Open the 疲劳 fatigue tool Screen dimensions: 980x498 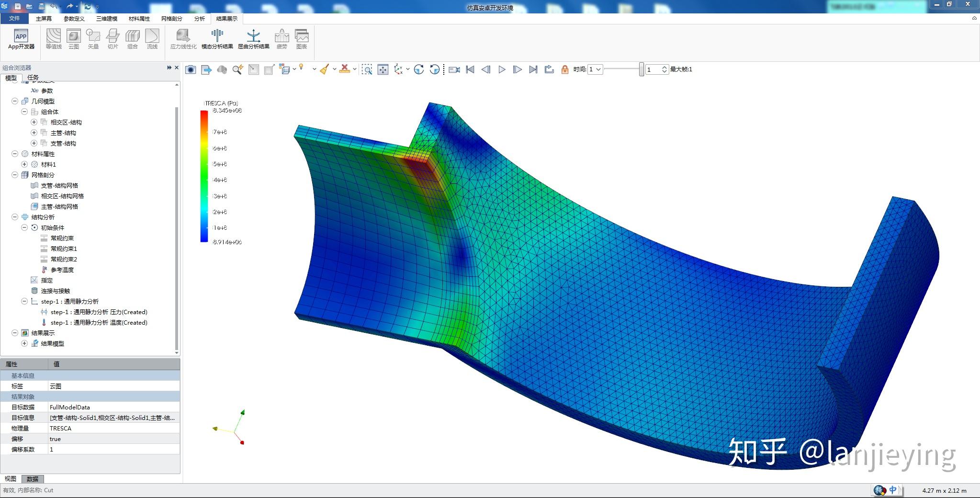[x=282, y=38]
